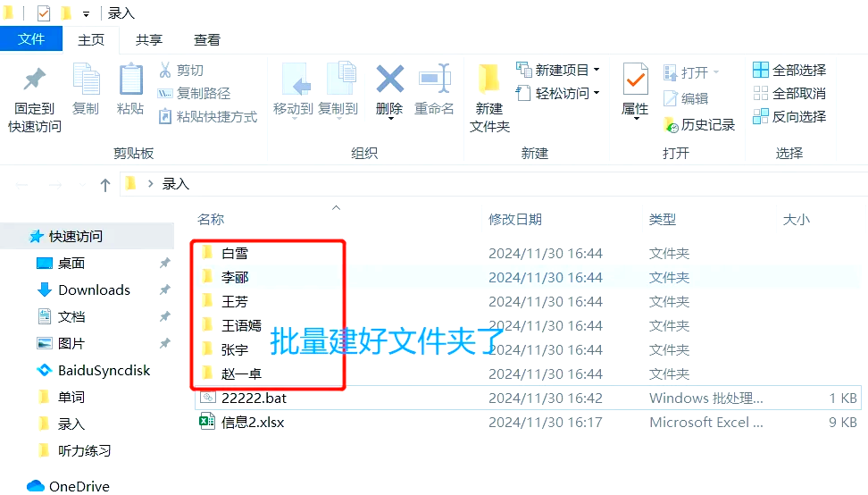Open the 文件 file tab
868x495 pixels.
coord(31,39)
